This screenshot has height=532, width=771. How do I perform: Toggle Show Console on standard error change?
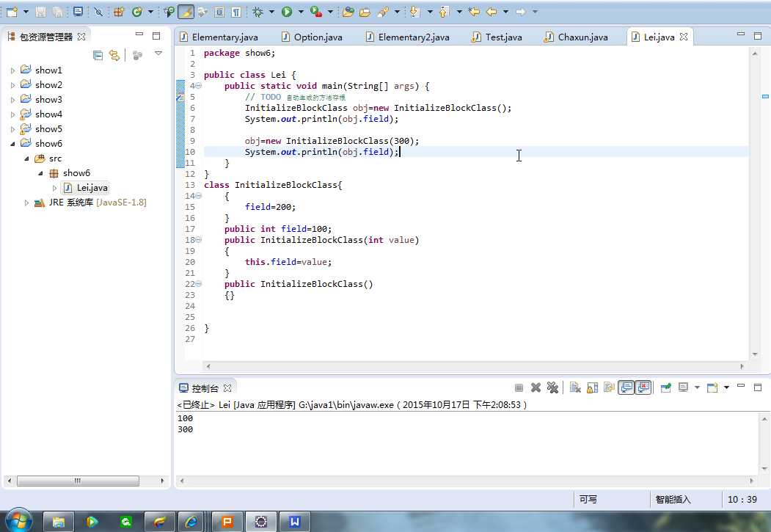[643, 388]
